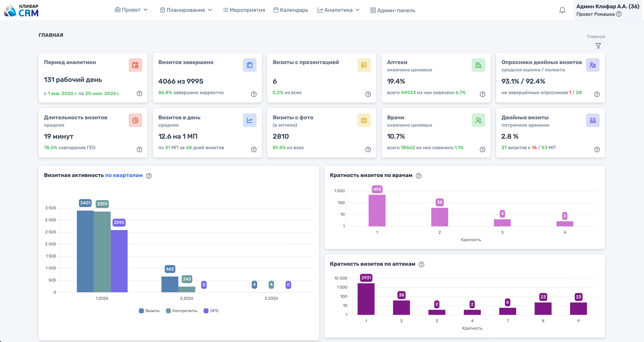Viewport: 644px width, 342px height.
Task: Open the notifications bell
Action: point(562,10)
